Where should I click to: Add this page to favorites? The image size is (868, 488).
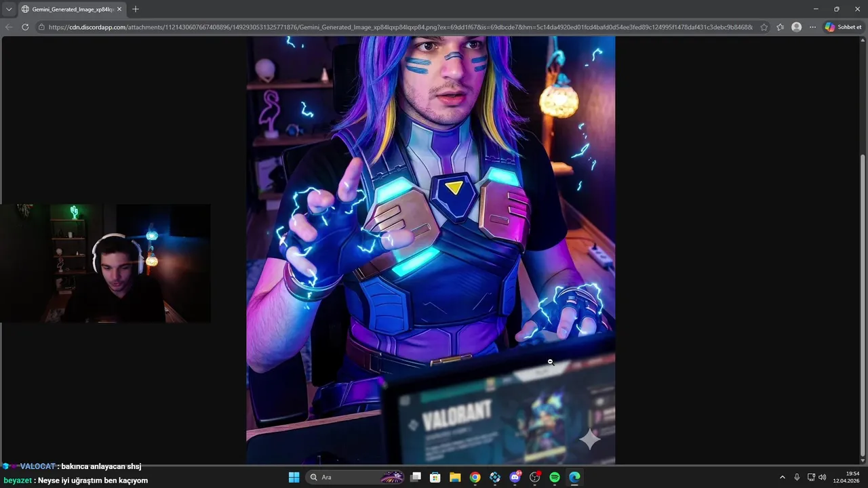pyautogui.click(x=764, y=27)
